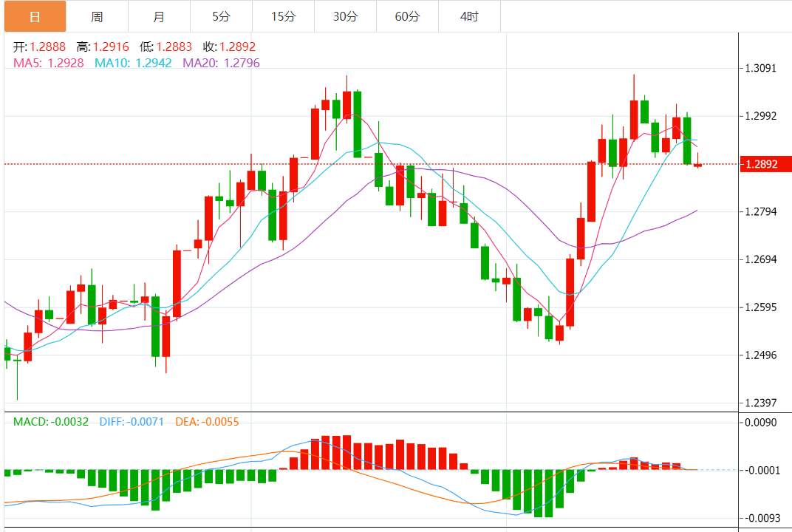
Task: Click the 1.2595 price axis label
Action: (761, 307)
